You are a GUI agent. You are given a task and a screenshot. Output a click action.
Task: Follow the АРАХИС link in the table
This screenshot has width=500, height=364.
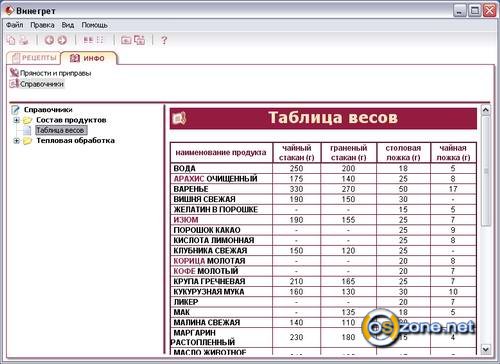coord(189,179)
